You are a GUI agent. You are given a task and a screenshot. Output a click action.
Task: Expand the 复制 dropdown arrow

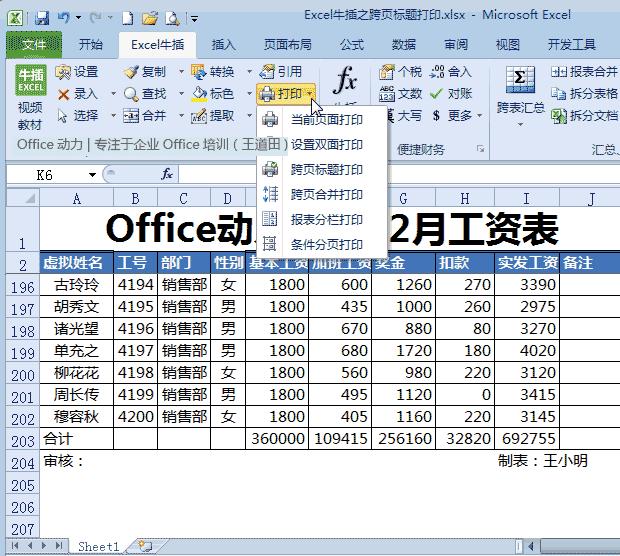(x=181, y=72)
